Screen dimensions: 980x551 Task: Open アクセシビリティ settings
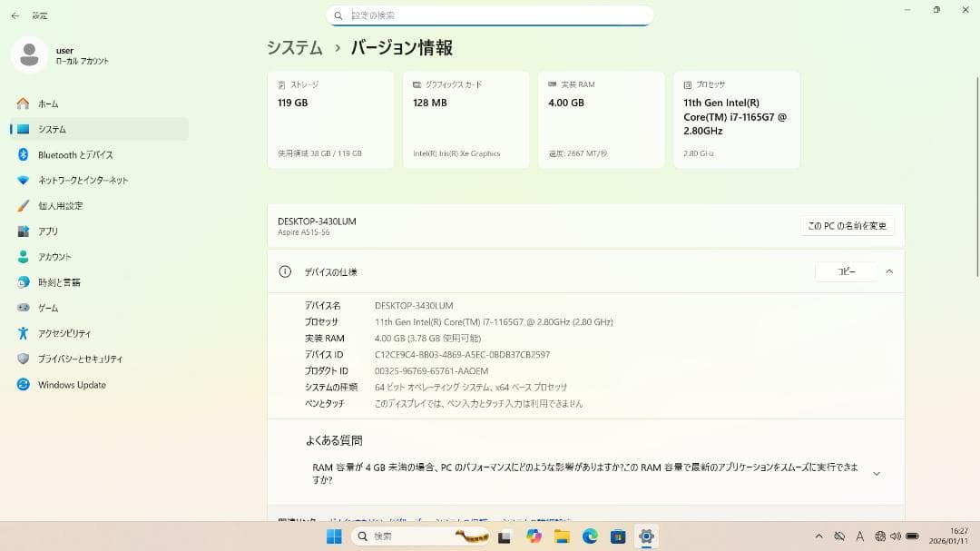65,333
